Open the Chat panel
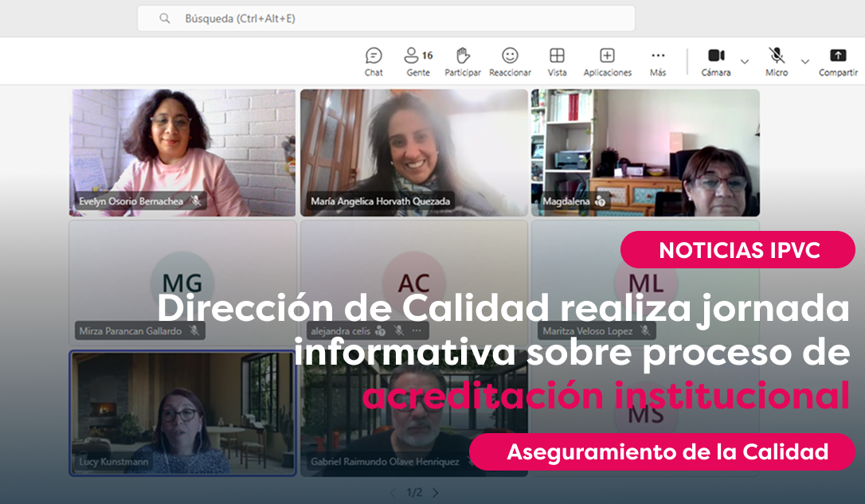Screen dimensions: 865x504 [374, 56]
